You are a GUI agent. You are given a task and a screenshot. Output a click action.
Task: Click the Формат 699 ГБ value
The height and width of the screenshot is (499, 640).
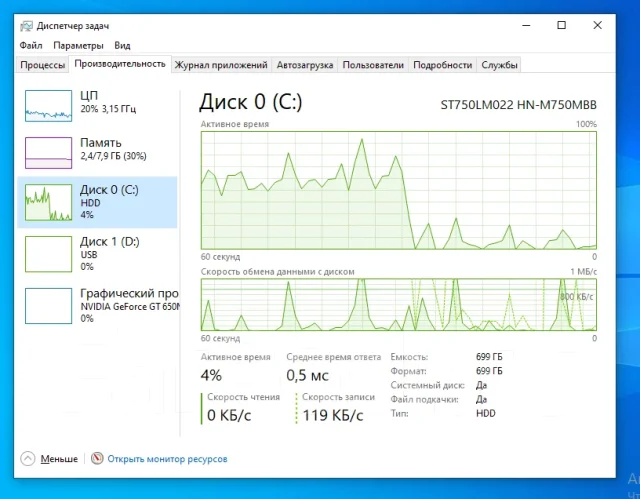tap(489, 371)
